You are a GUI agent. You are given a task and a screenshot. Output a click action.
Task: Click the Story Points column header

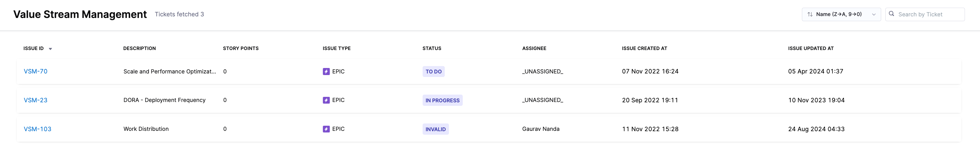(x=240, y=48)
